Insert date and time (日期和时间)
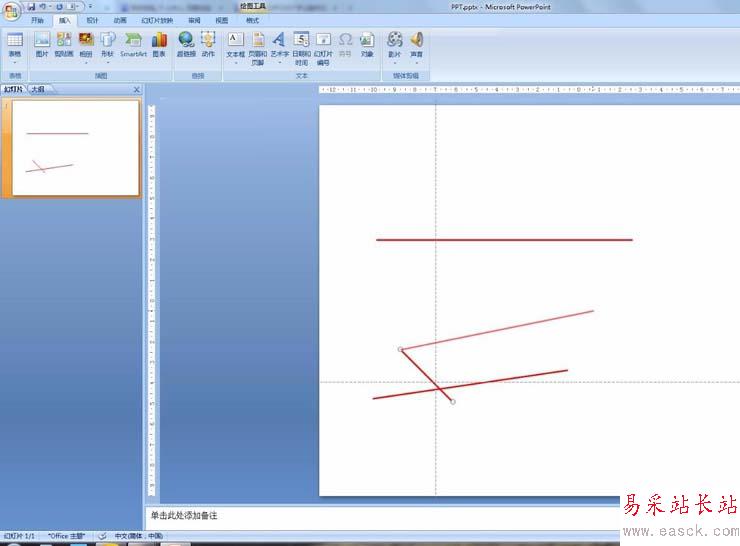 click(302, 49)
